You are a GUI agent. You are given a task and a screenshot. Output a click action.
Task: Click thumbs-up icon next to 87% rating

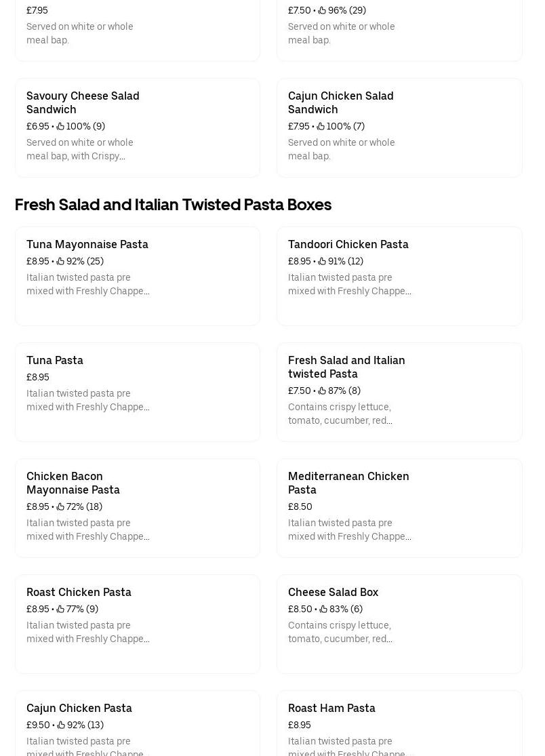[x=323, y=391]
